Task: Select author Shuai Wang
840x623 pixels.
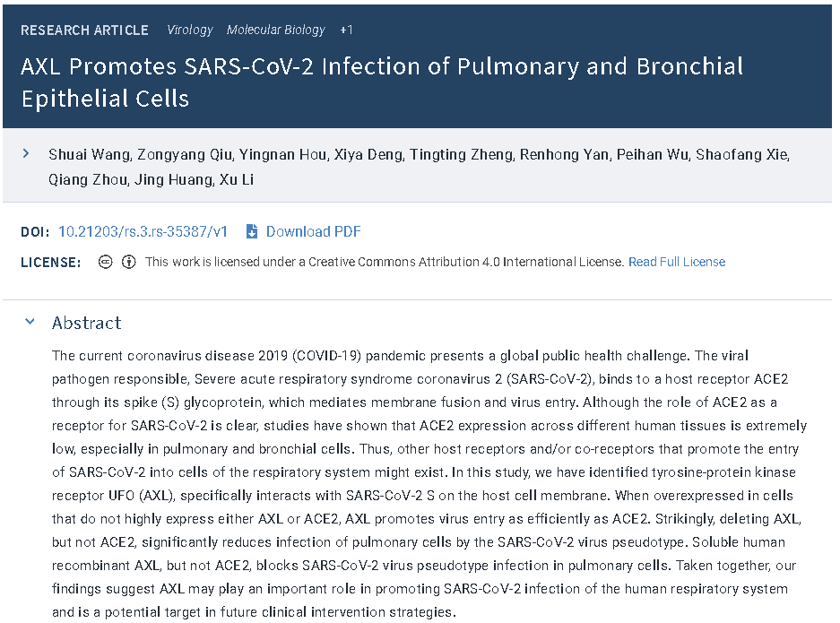Action: pos(90,155)
